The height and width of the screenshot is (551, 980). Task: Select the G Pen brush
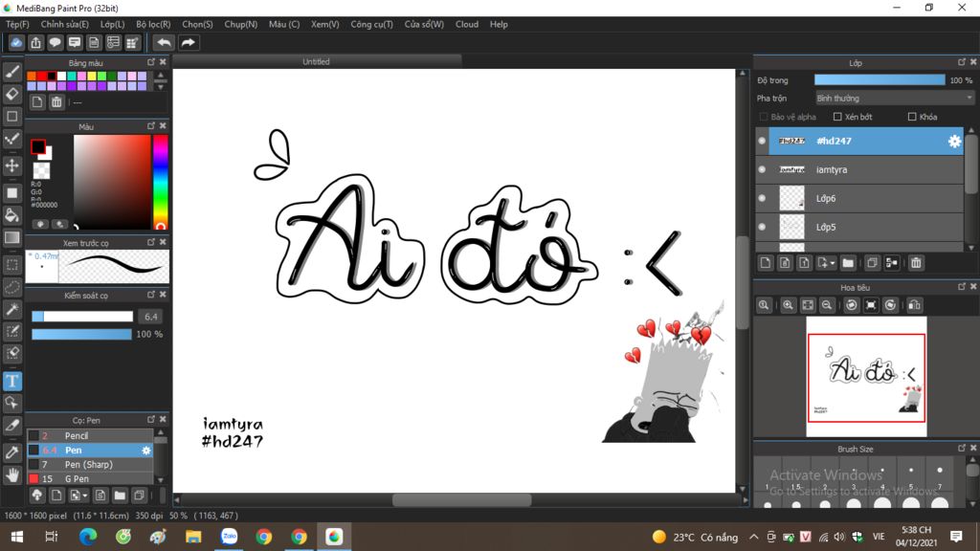pos(91,478)
